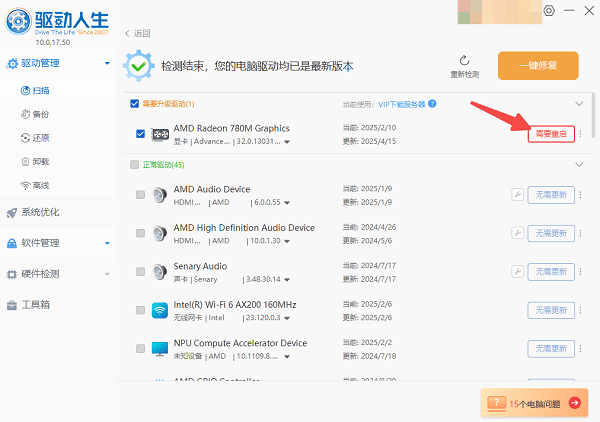The width and height of the screenshot is (600, 422).
Task: Collapse the 需要升级驱动 section chevron
Action: pyautogui.click(x=579, y=104)
